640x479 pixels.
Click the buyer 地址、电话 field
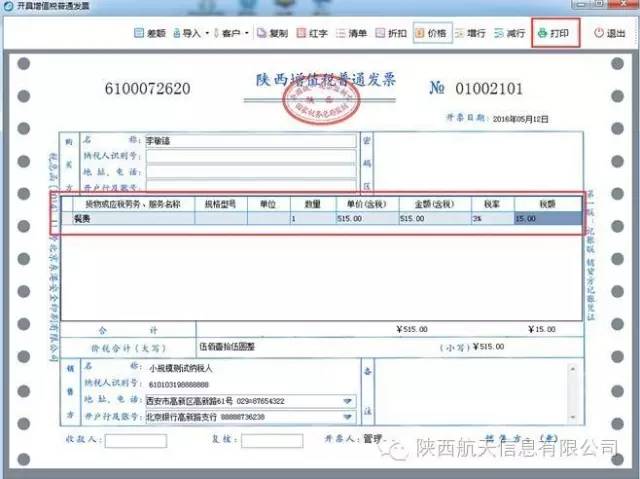(251, 172)
